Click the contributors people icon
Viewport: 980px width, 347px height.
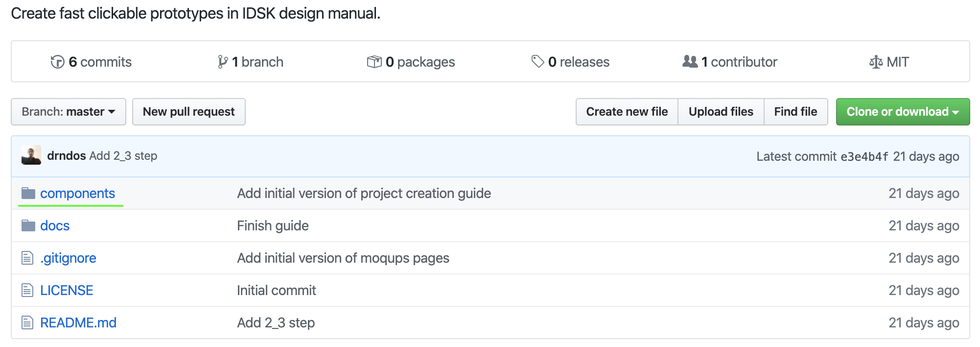(690, 62)
